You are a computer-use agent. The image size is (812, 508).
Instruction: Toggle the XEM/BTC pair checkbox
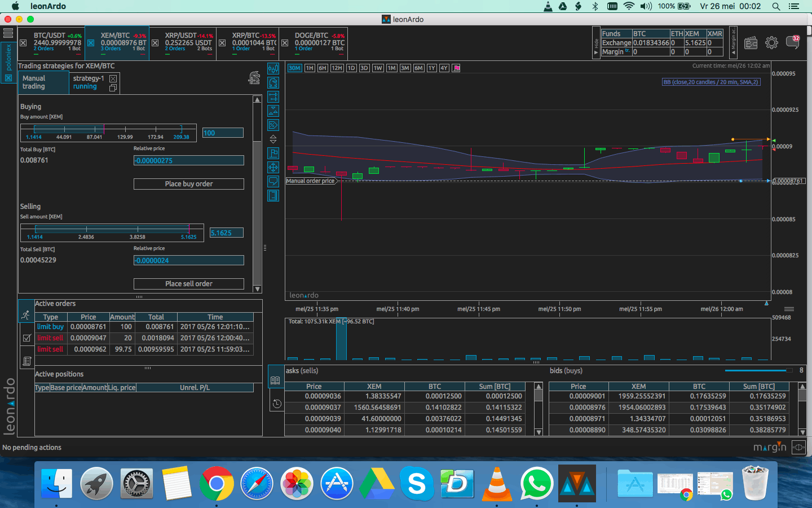coord(90,43)
